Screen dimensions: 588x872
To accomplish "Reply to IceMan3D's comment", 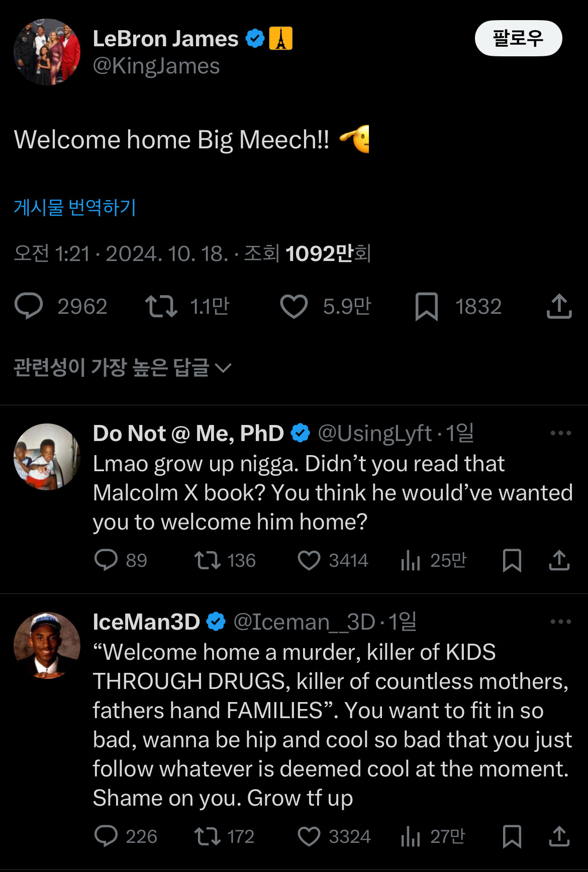I will point(106,836).
